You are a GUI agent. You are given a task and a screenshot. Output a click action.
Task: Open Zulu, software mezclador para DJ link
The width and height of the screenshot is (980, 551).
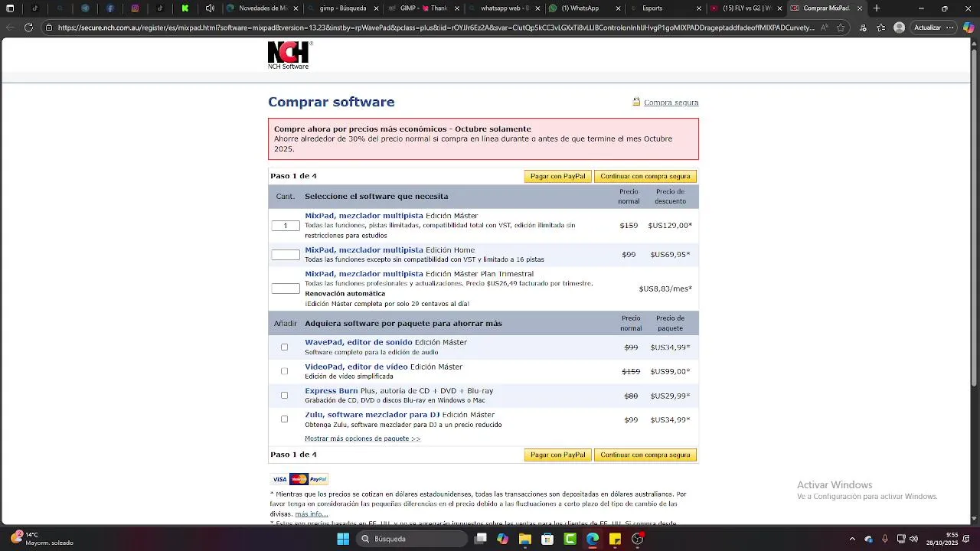point(372,415)
